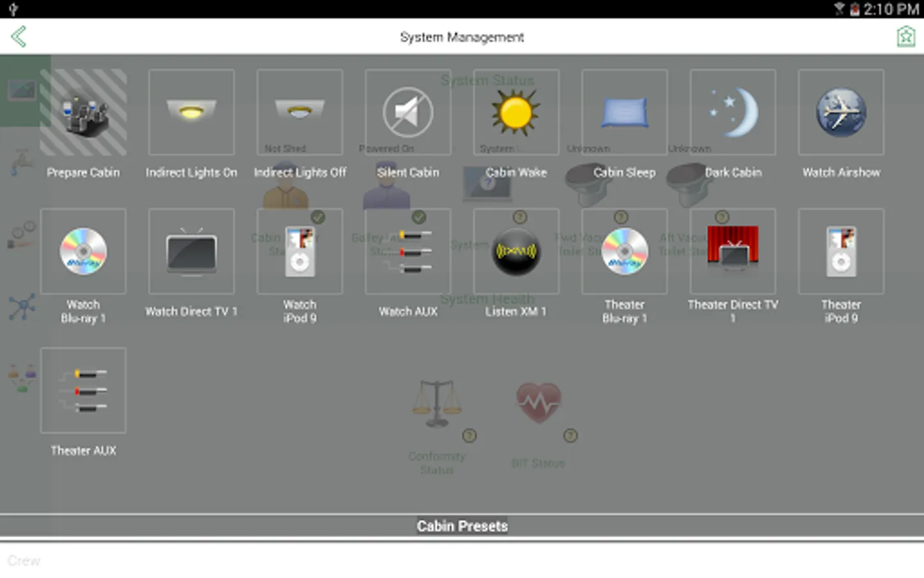Click the System Management title
The height and width of the screenshot is (578, 924).
[462, 37]
